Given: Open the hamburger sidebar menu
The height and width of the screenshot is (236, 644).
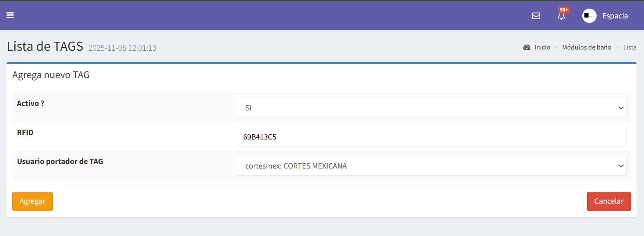Looking at the screenshot, I should 10,15.
